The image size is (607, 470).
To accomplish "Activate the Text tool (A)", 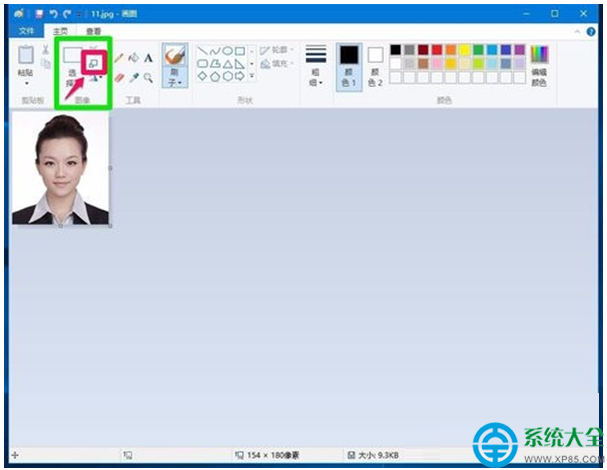I will click(148, 58).
